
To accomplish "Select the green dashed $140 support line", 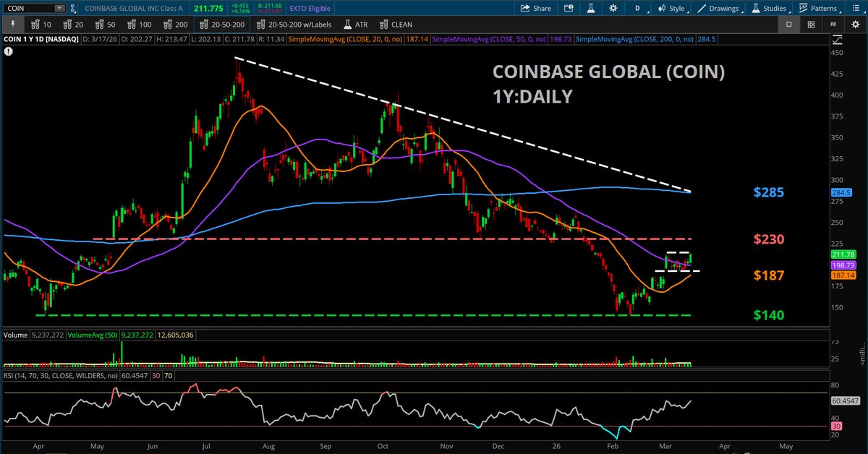I will [x=363, y=315].
